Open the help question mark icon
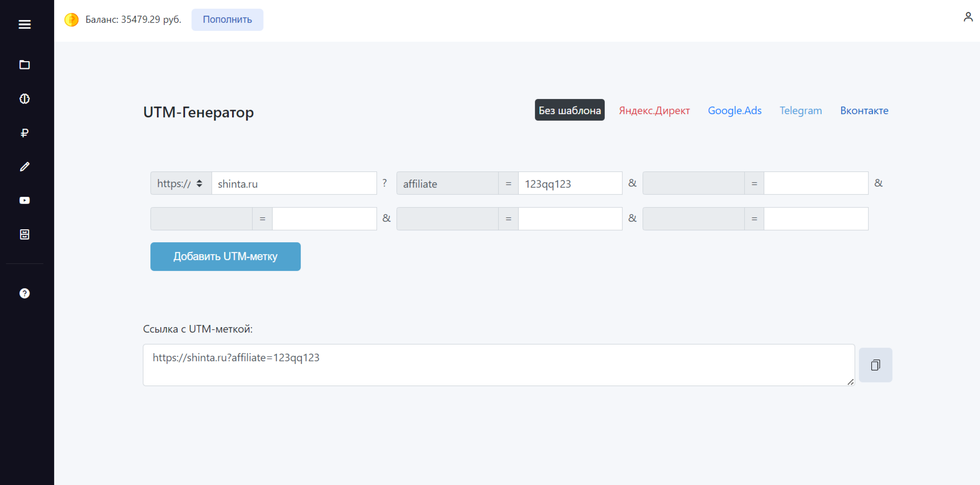The width and height of the screenshot is (980, 485). (x=24, y=293)
